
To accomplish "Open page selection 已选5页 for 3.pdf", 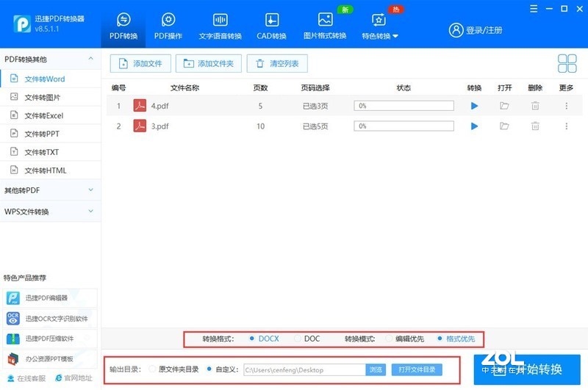I will [315, 126].
